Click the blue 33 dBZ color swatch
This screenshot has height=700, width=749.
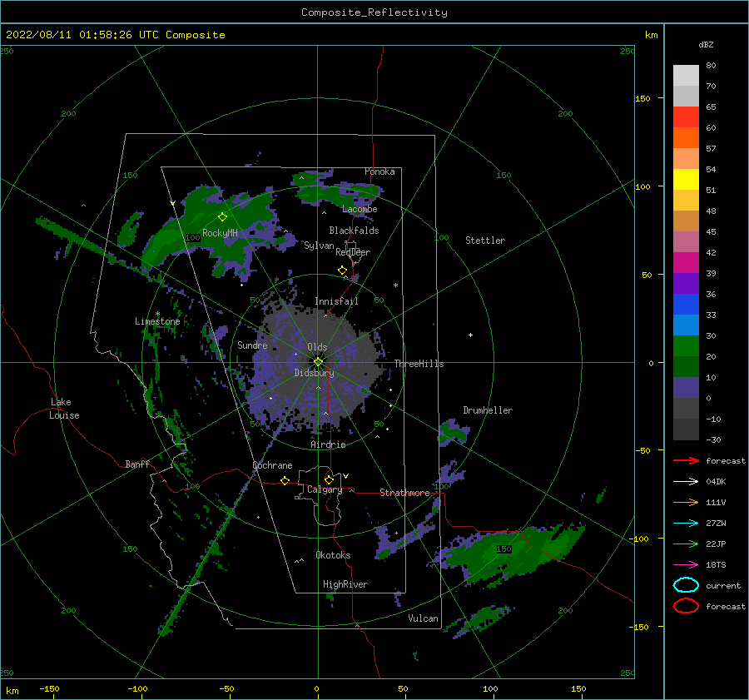[686, 304]
